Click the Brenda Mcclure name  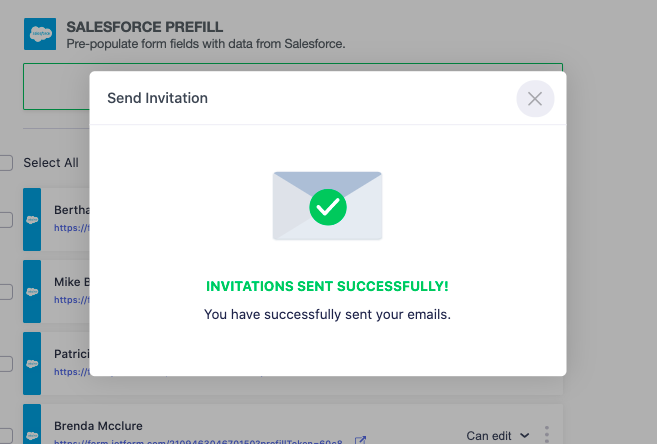point(98,426)
